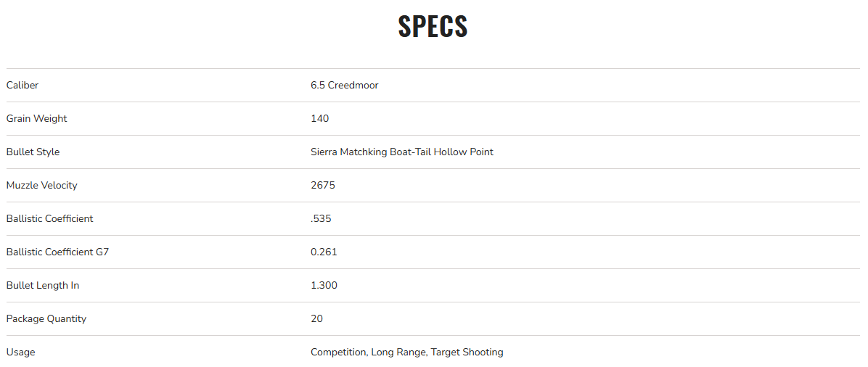Click Target Shooting in the Usage row

(467, 352)
